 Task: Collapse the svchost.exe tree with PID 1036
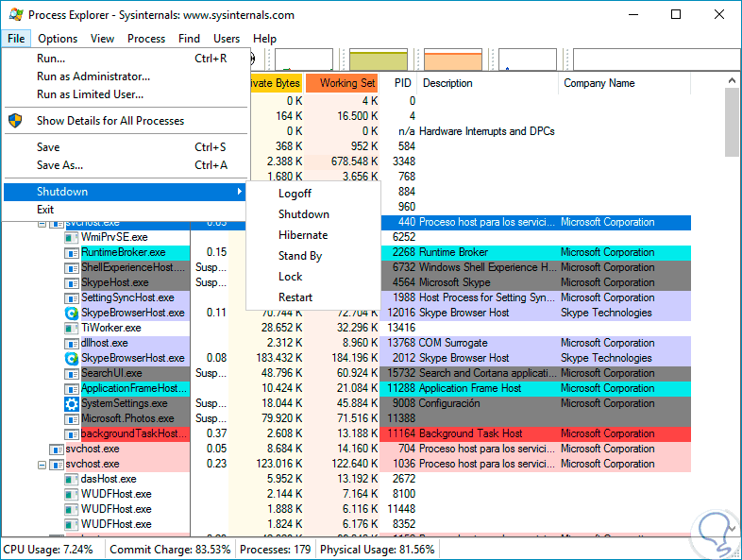(x=42, y=464)
